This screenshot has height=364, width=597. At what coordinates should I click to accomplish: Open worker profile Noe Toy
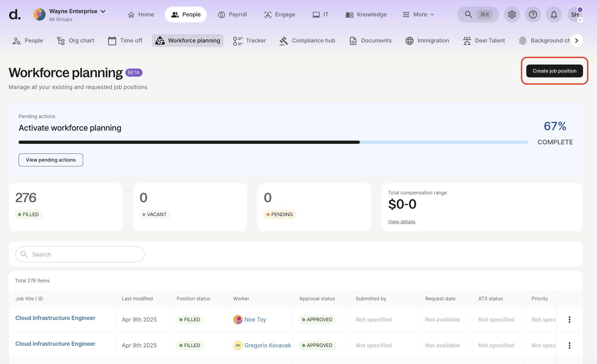[x=255, y=320]
